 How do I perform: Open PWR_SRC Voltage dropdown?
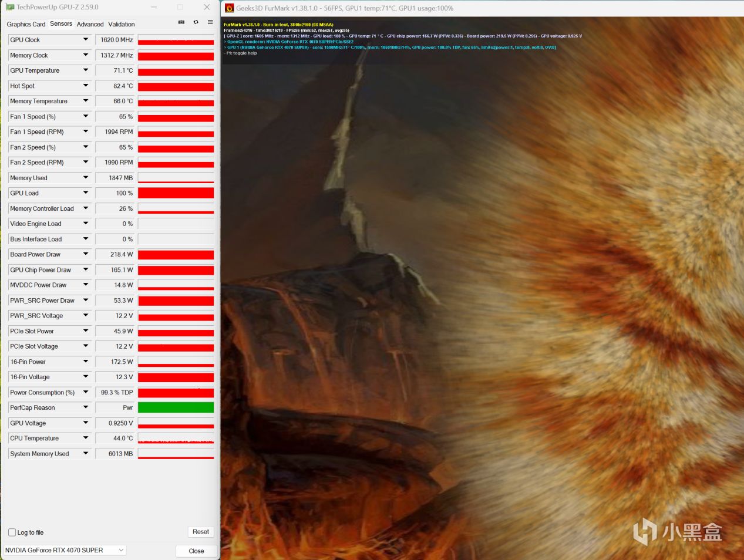click(86, 316)
